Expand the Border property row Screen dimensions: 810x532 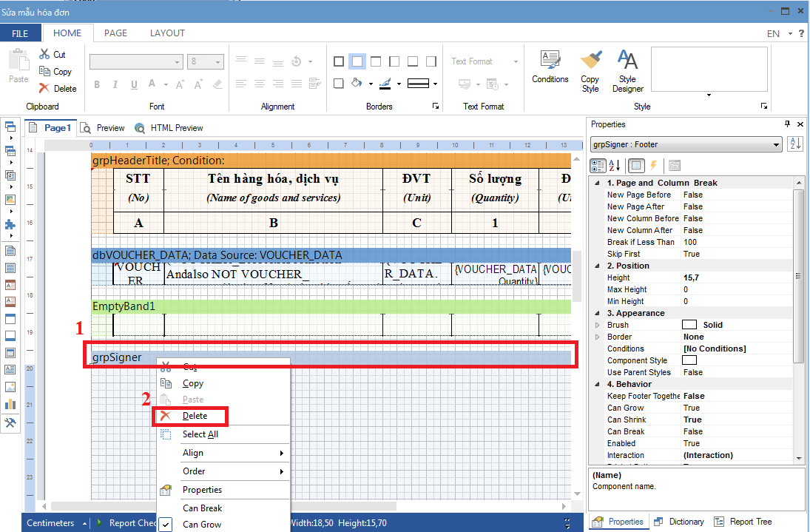pyautogui.click(x=597, y=337)
